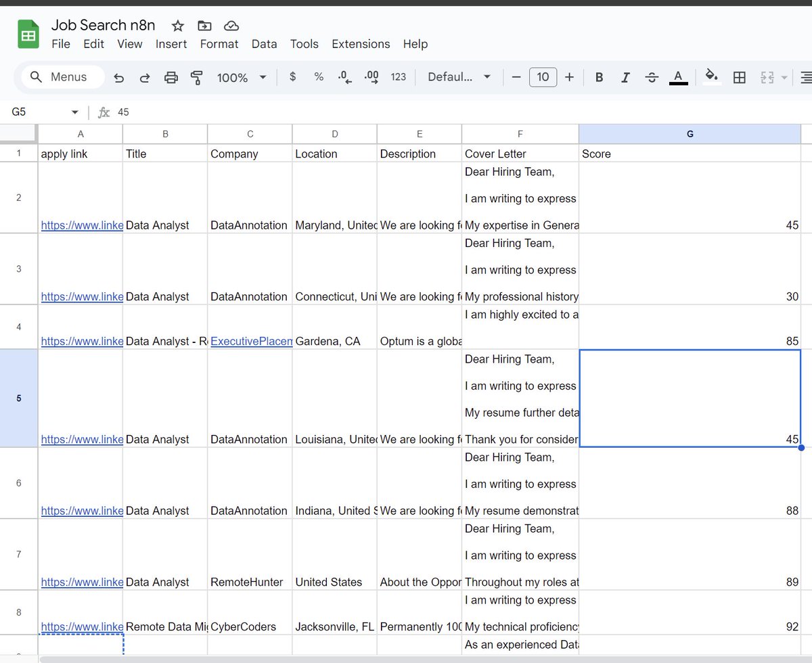Screen dimensions: 812x663
Task: Open the linkedin apply link in row 4
Action: [x=82, y=342]
